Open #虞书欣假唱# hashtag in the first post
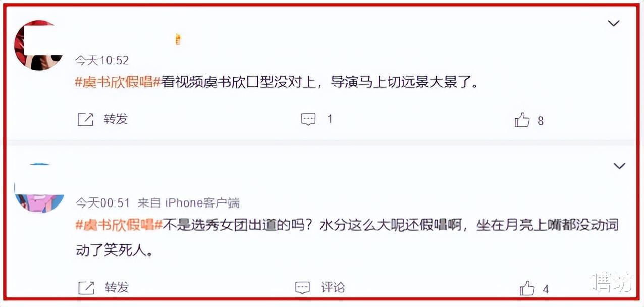This screenshot has width=644, height=307. pyautogui.click(x=118, y=82)
